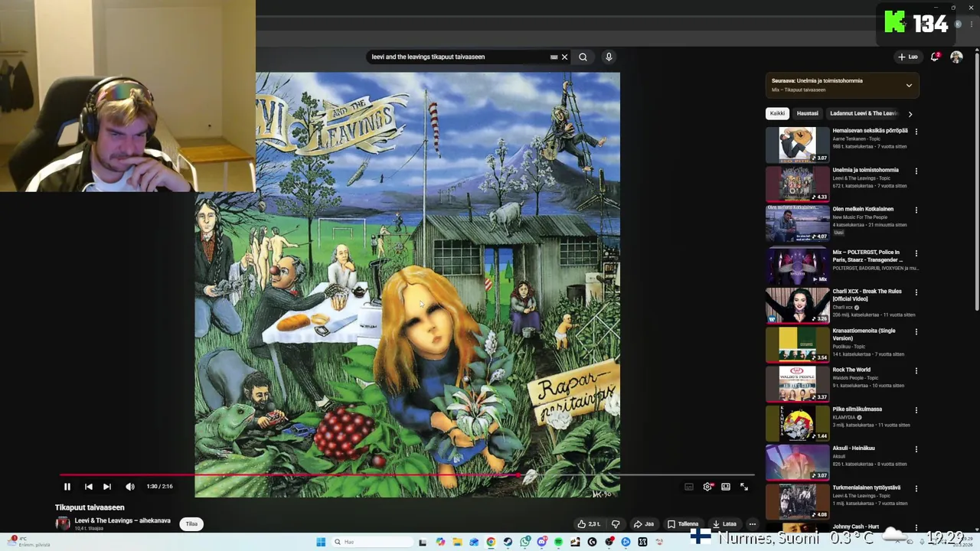Screen dimensions: 980x551
Task: Toggle subtitles in the player
Action: (689, 487)
